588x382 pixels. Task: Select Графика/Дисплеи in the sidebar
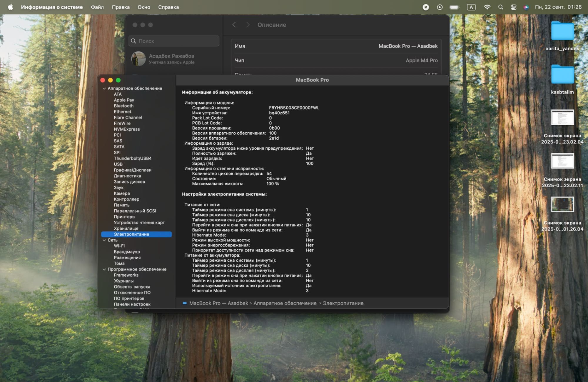tap(133, 170)
